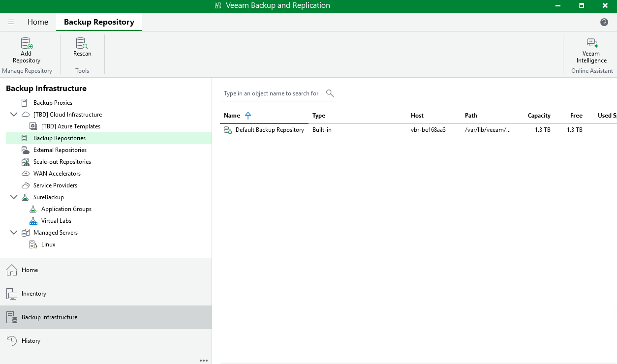Viewport: 617px width, 364px height.
Task: Open Veeam Intelligence assistant
Action: [591, 44]
